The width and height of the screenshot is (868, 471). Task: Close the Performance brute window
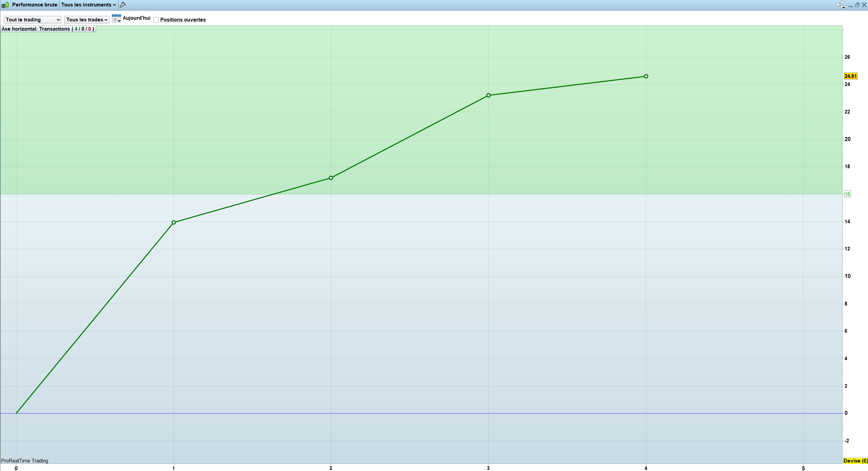(864, 5)
